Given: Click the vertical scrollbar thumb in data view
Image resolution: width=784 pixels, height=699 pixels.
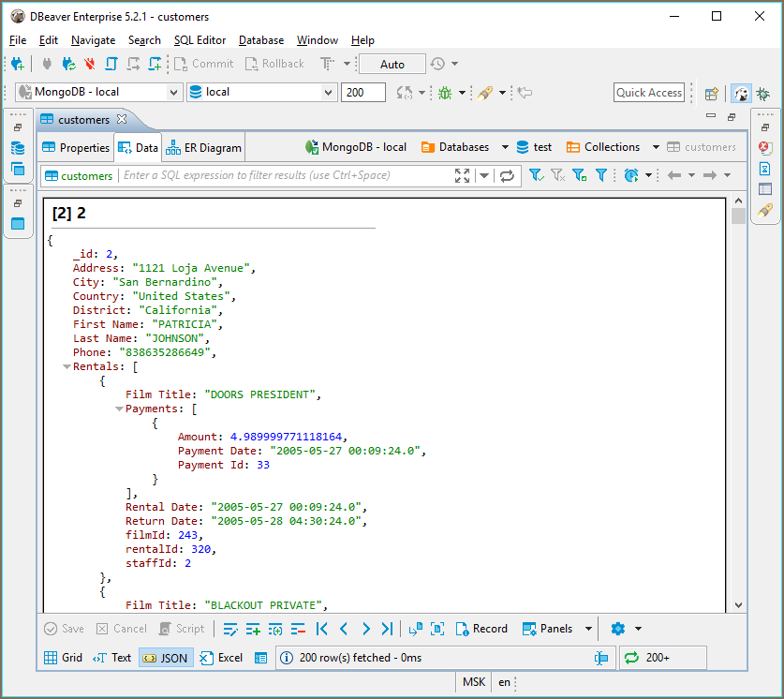Looking at the screenshot, I should pos(738,216).
